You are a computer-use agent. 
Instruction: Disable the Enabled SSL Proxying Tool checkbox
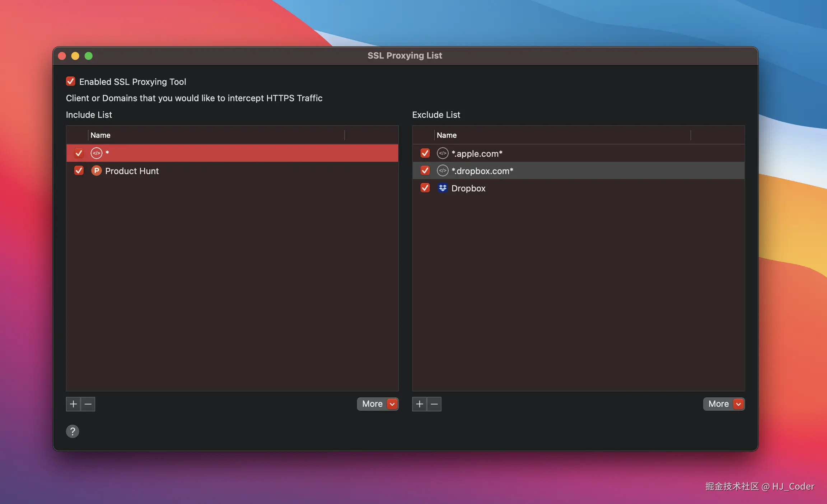click(70, 81)
